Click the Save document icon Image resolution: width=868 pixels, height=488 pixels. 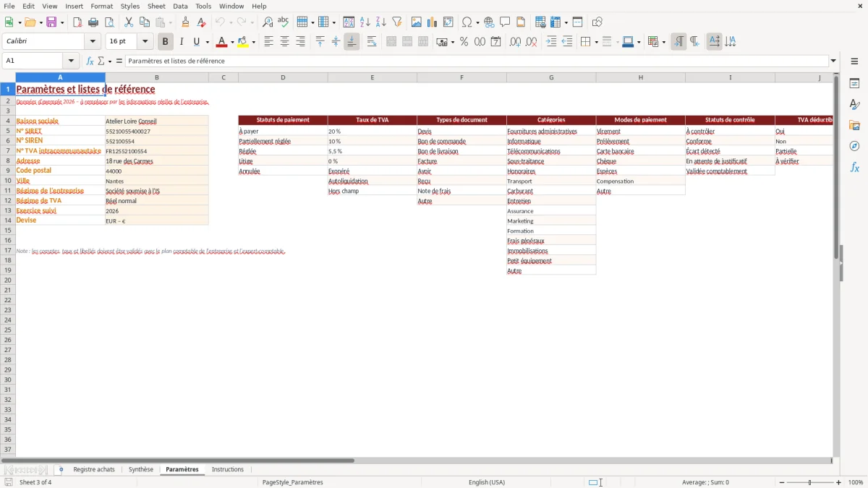tap(52, 22)
